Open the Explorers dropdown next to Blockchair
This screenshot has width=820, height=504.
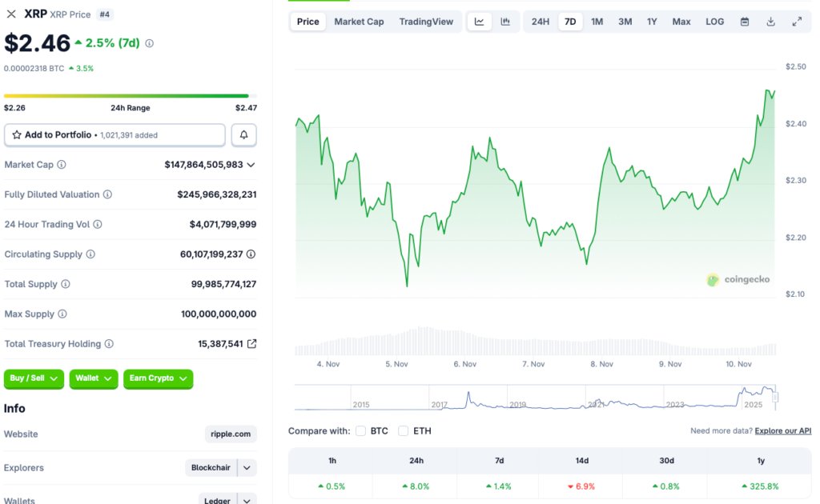(x=247, y=468)
